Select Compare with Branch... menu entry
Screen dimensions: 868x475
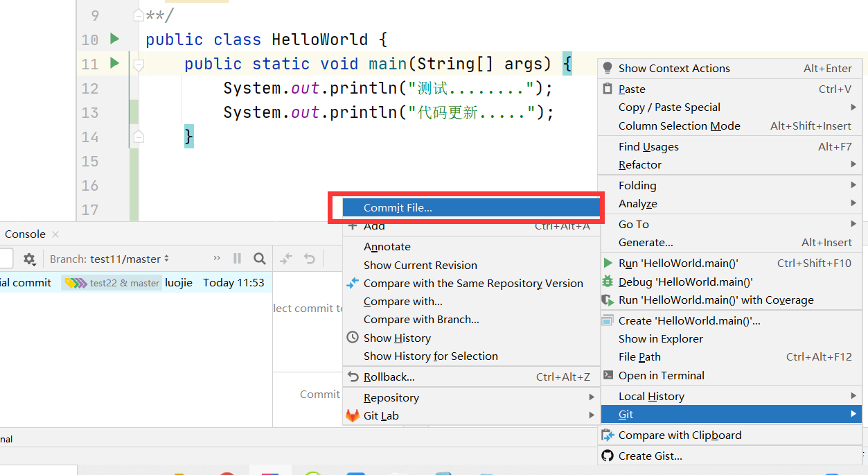coord(421,319)
